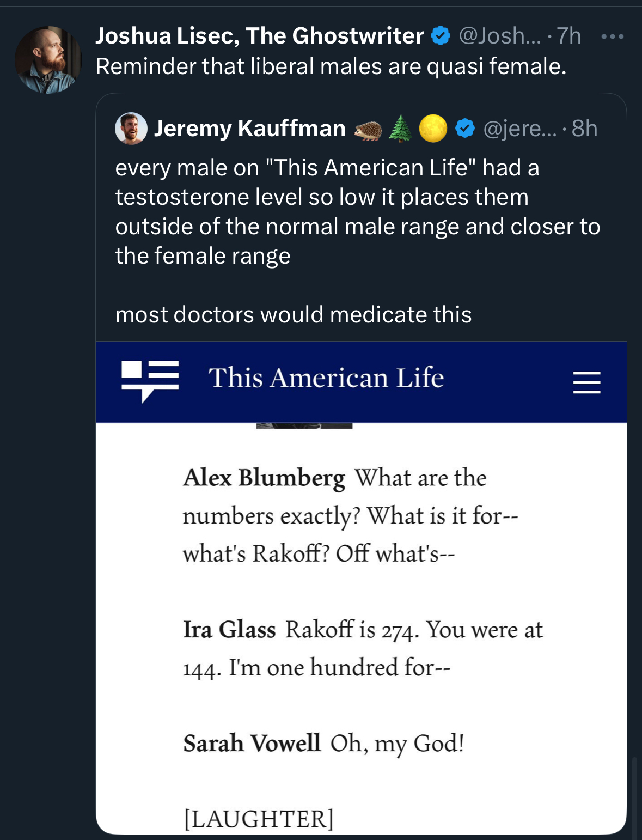Open Joshua Lisec's profile avatar
642x840 pixels.
48,60
